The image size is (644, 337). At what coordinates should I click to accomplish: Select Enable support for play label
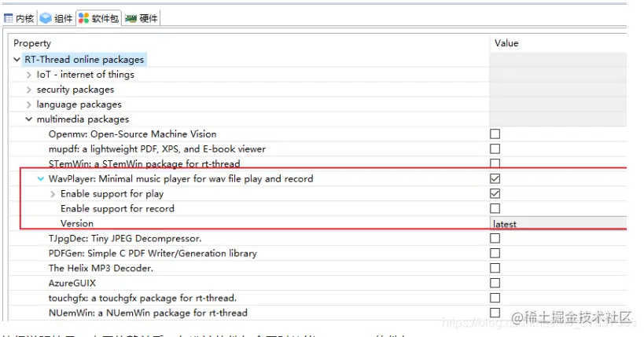[112, 193]
